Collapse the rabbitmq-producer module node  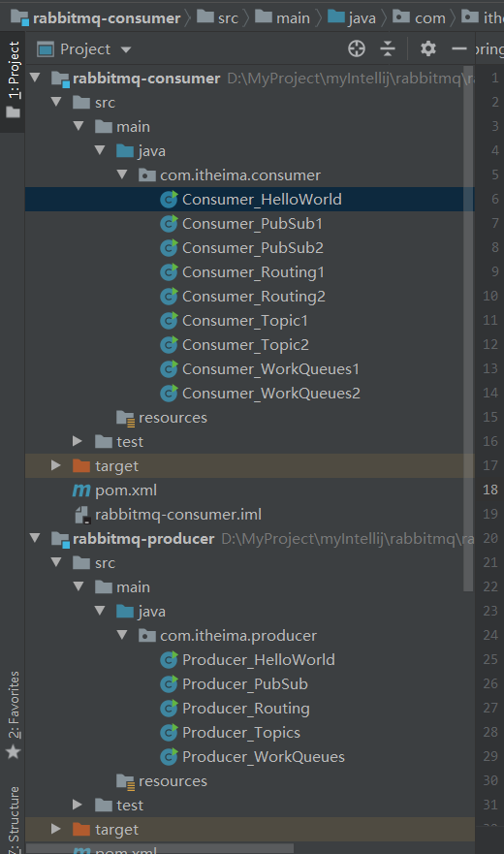(x=36, y=538)
